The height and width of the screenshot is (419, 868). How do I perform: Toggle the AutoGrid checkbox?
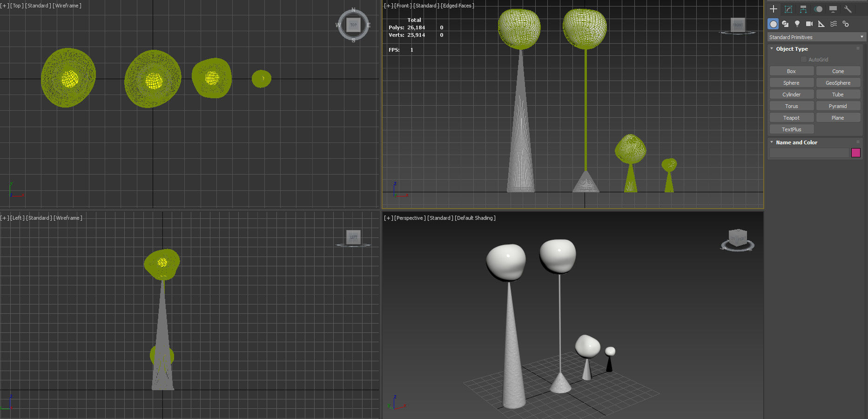[804, 60]
